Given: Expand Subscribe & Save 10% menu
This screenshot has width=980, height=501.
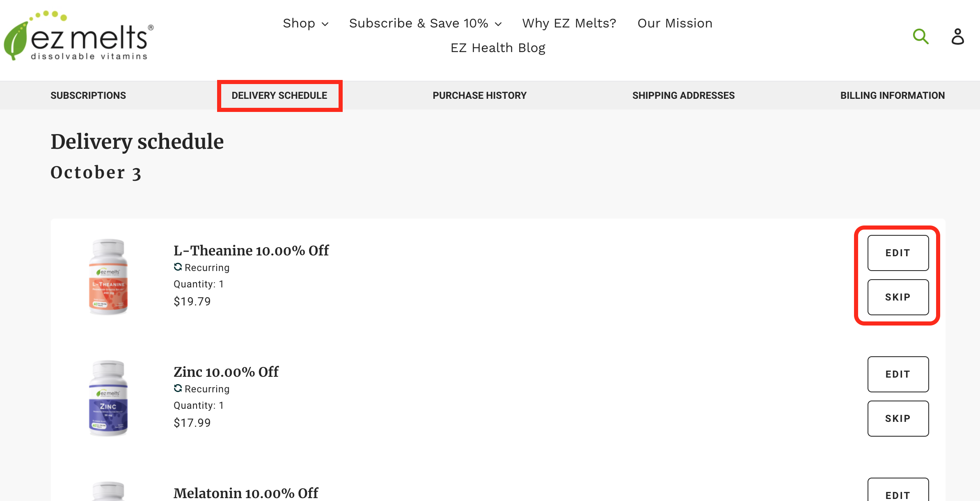Looking at the screenshot, I should 426,23.
